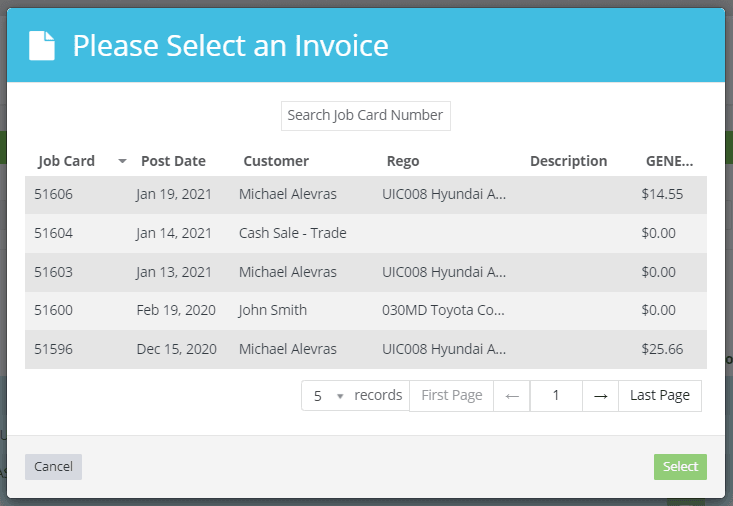Click the $0.00 amount in row 51604
Screen dimensions: 733x506
[658, 233]
